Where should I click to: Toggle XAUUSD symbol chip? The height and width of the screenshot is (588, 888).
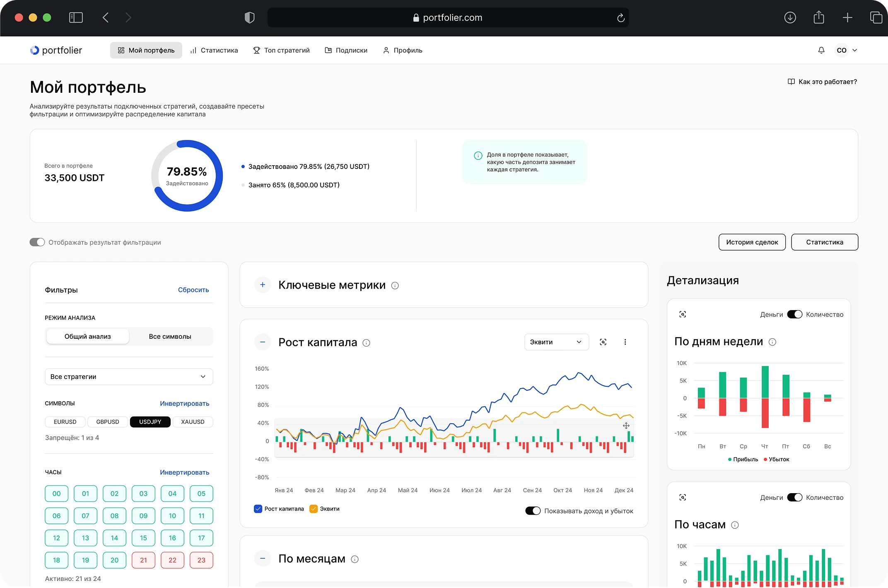(193, 422)
